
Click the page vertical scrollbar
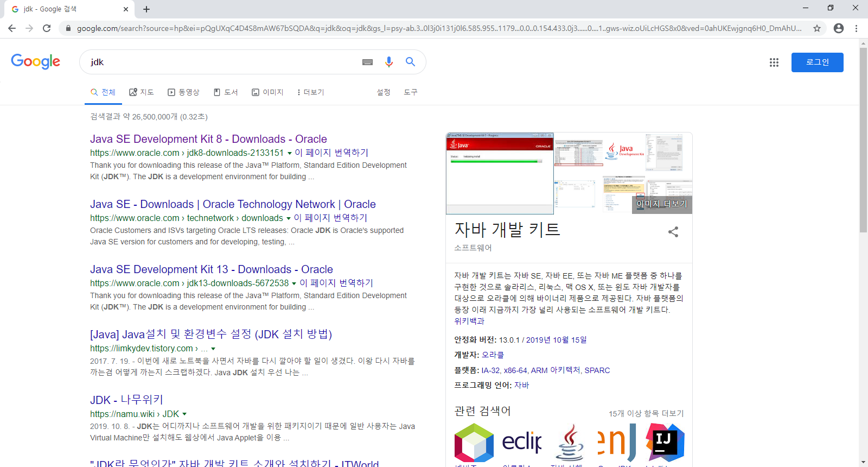pyautogui.click(x=863, y=140)
